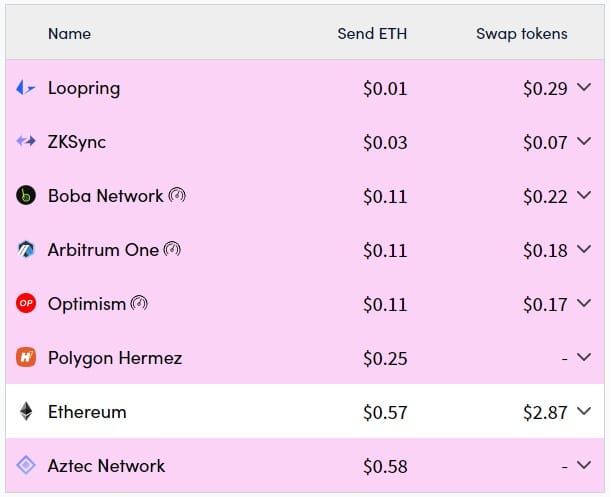Click the gauge icon next to Optimism
Viewport: 611px width, 497px height.
139,303
